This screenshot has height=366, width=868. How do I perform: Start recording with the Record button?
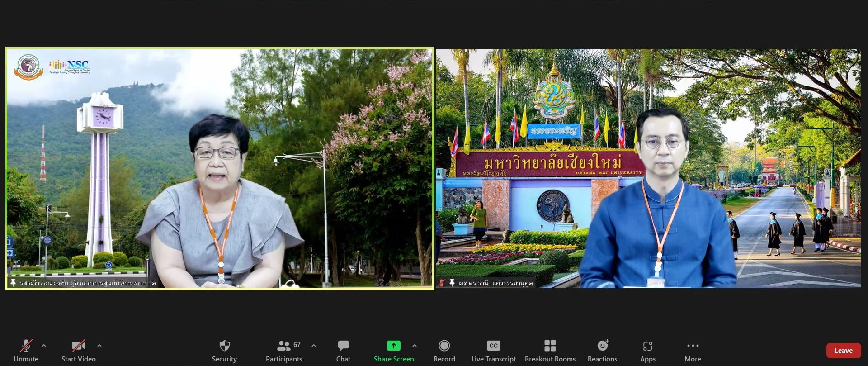tap(444, 351)
